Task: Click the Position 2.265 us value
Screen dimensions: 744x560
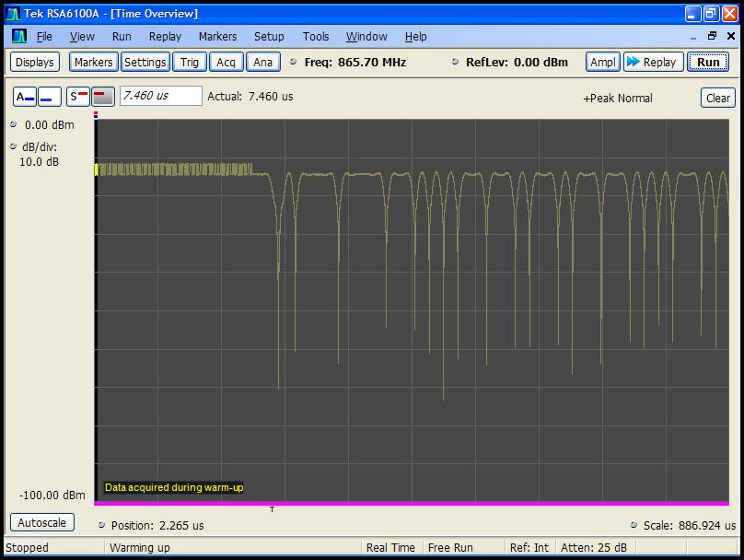Action: click(181, 525)
